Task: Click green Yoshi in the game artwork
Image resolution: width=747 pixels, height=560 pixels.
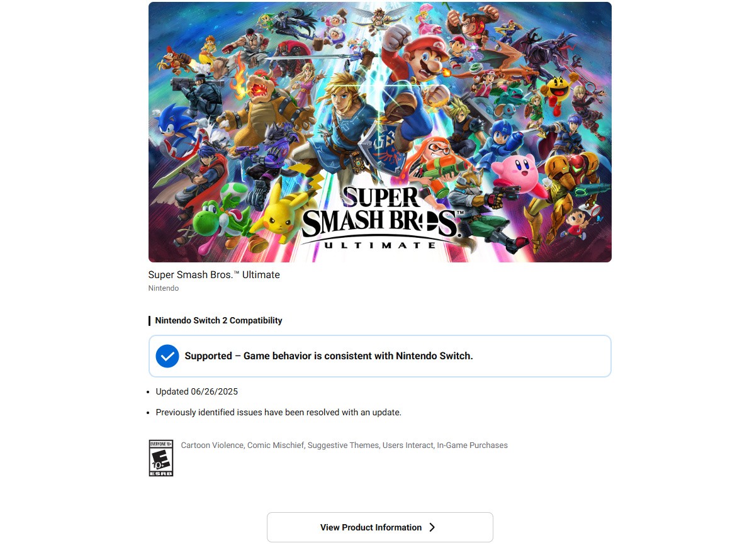Action: coord(212,220)
